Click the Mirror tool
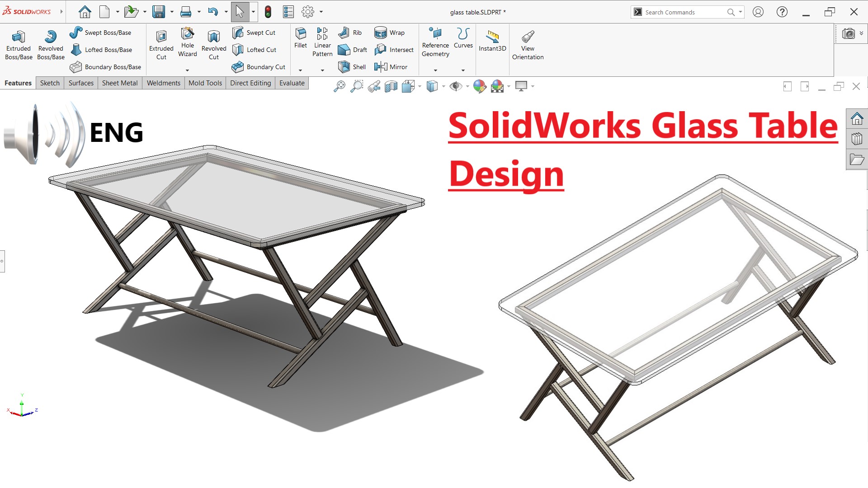The image size is (868, 488). pos(391,67)
